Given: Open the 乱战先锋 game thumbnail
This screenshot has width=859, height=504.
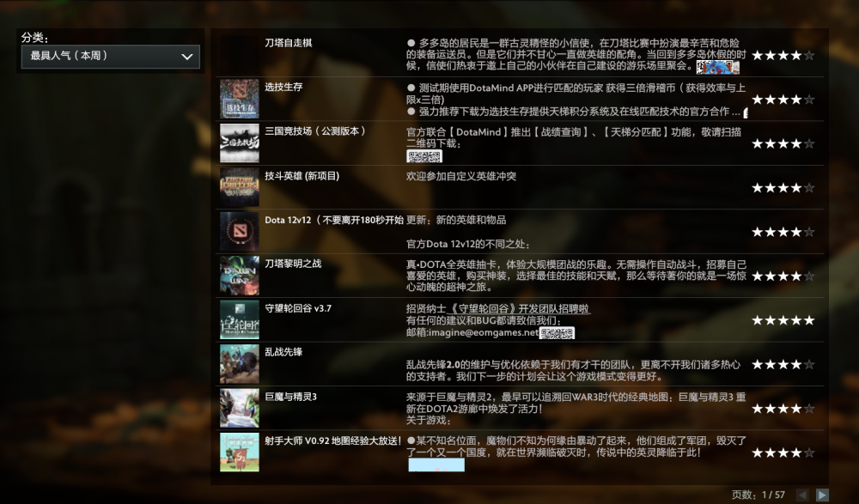Looking at the screenshot, I should pos(240,364).
